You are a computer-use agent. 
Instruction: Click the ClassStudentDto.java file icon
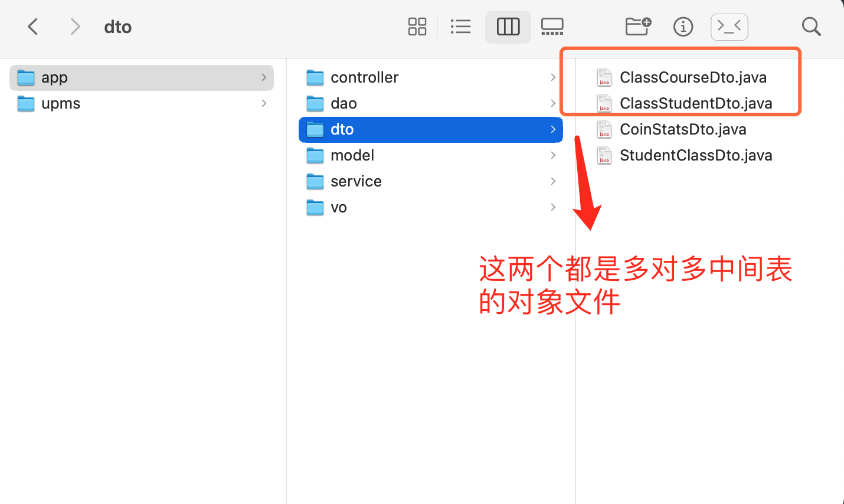(x=604, y=103)
